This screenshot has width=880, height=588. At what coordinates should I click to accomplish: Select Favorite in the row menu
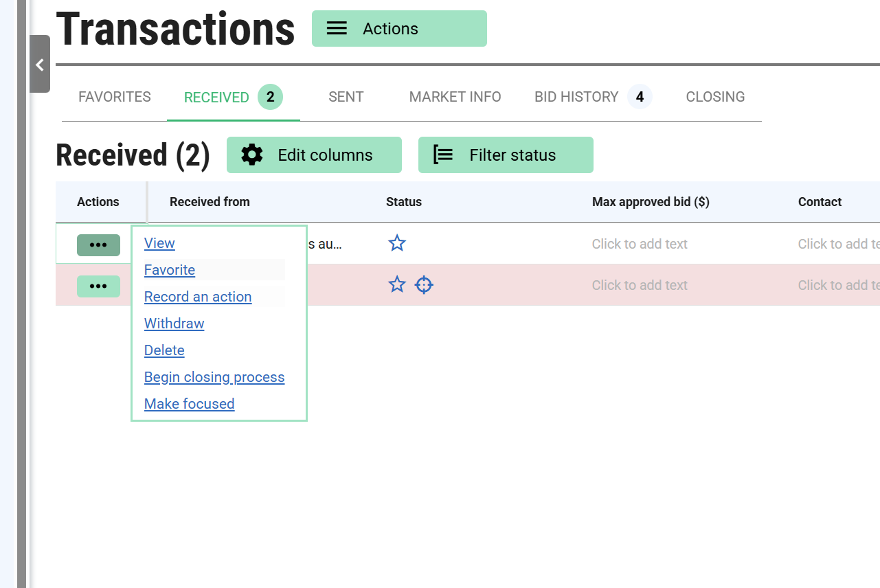(170, 270)
